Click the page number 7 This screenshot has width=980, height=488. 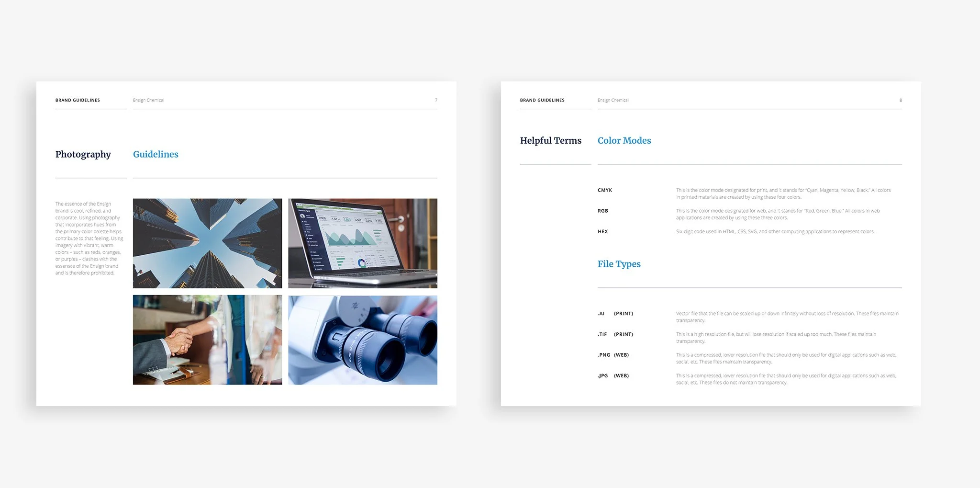click(436, 100)
